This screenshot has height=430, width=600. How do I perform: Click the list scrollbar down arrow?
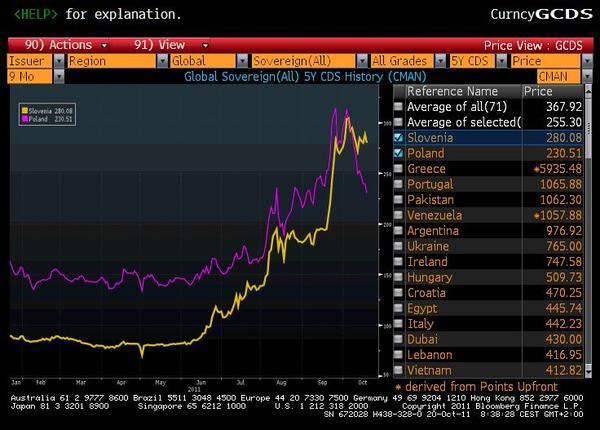pyautogui.click(x=588, y=371)
